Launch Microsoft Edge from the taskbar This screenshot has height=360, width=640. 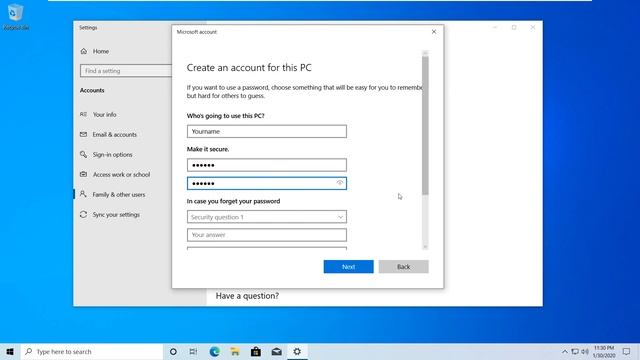coord(214,351)
